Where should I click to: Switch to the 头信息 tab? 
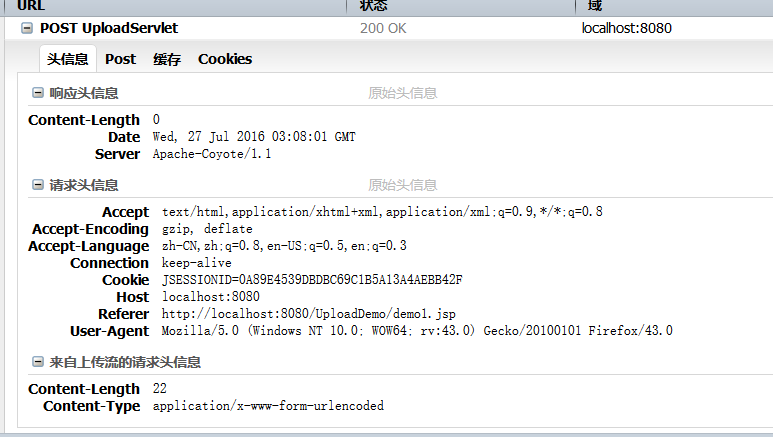pyautogui.click(x=68, y=59)
